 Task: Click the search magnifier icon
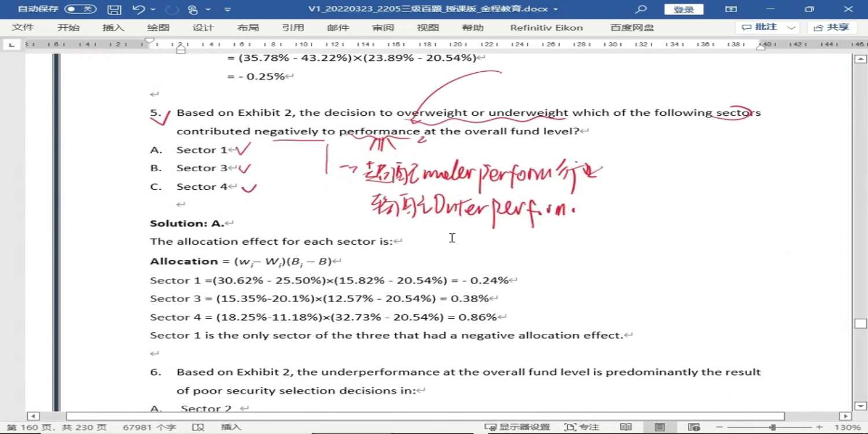[641, 9]
